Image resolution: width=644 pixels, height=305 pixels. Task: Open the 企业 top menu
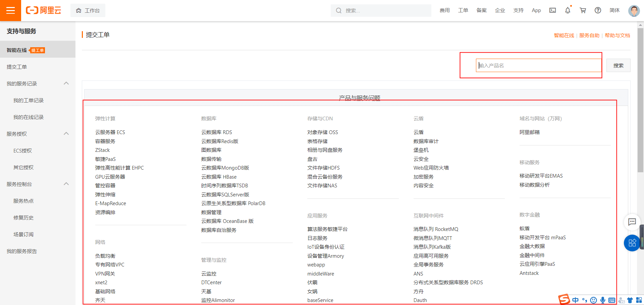coord(500,10)
